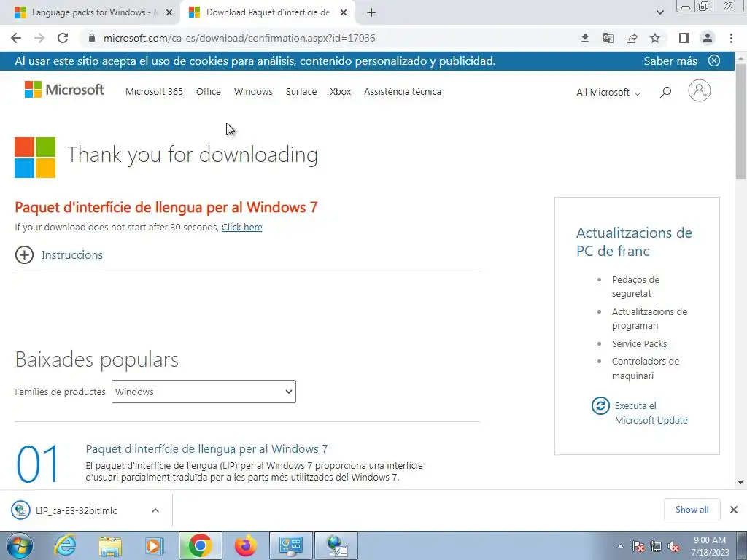Click the page vertical scrollbar thumb
This screenshot has width=747, height=560.
click(741, 122)
